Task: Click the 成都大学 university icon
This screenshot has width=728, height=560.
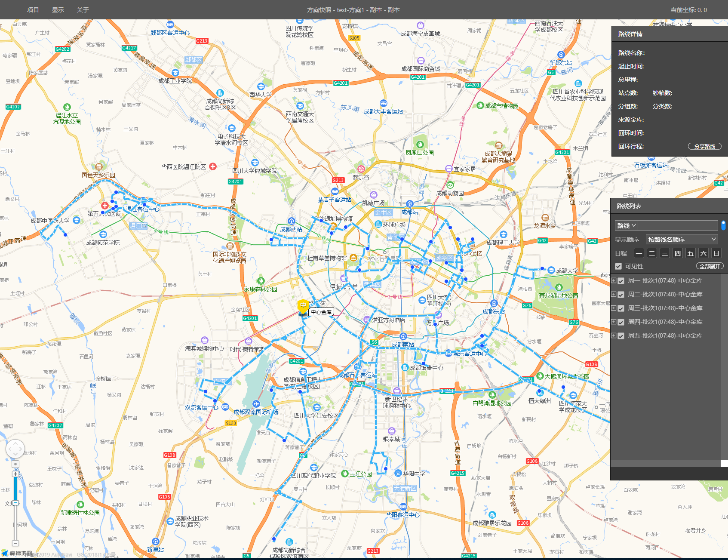Action: (551, 270)
